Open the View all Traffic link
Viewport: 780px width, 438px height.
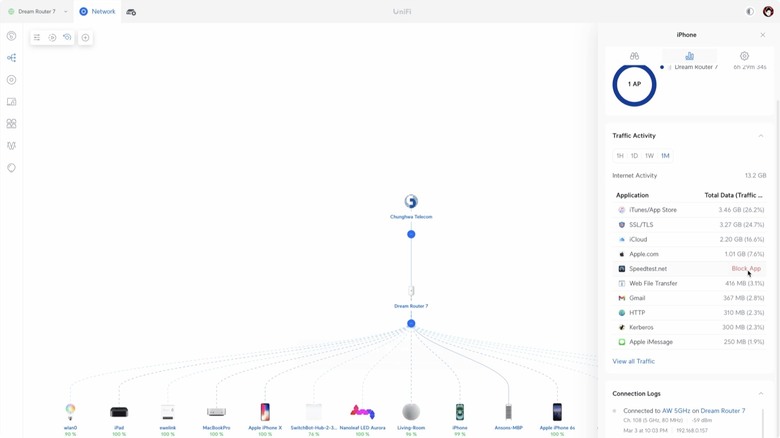pos(633,361)
